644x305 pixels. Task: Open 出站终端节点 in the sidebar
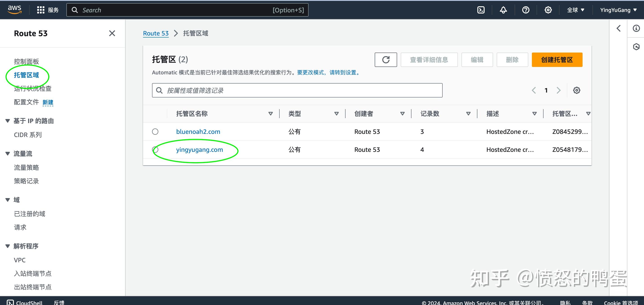click(x=33, y=287)
